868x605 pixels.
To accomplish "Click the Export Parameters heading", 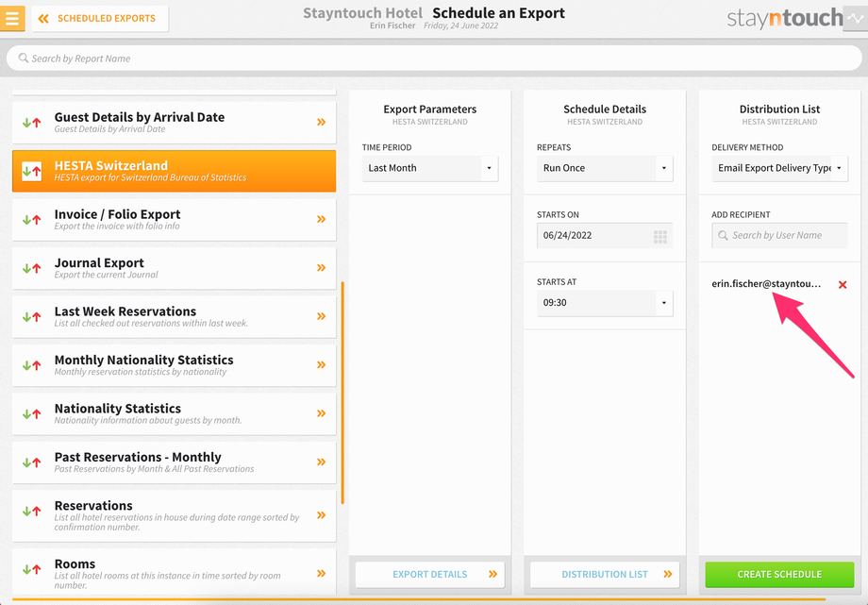I will pyautogui.click(x=430, y=109).
